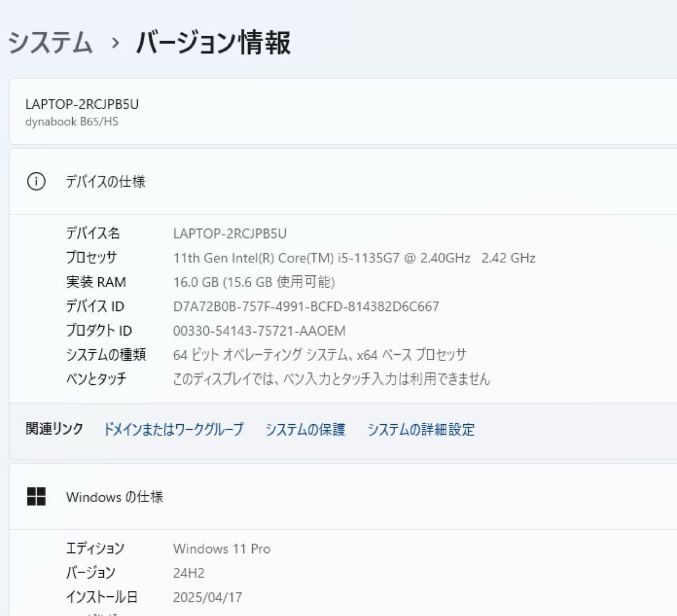Open システムの詳細設定 link
This screenshot has height=616, width=677.
point(421,429)
